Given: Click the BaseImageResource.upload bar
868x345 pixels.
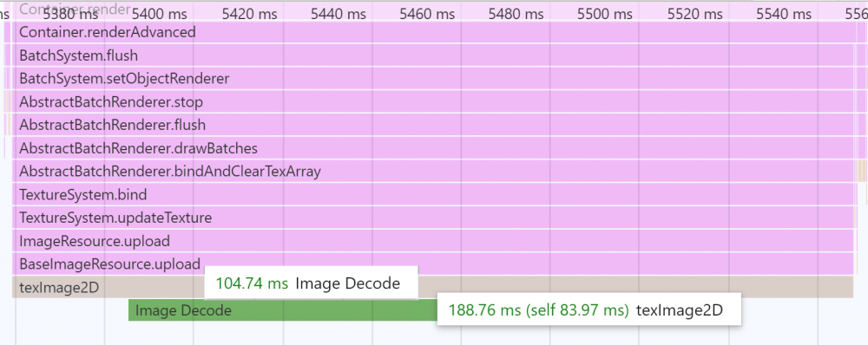Looking at the screenshot, I should [433, 264].
